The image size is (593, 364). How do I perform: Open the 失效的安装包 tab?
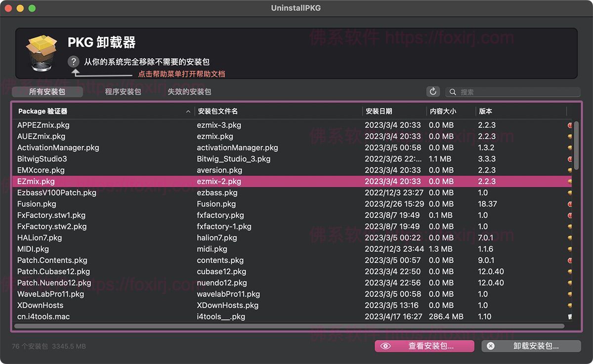189,92
